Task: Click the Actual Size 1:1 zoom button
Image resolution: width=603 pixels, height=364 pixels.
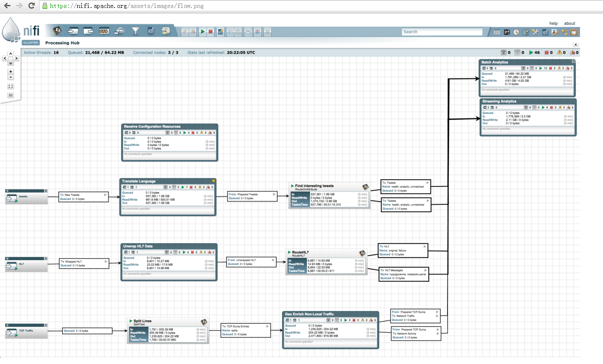Action: point(10,95)
